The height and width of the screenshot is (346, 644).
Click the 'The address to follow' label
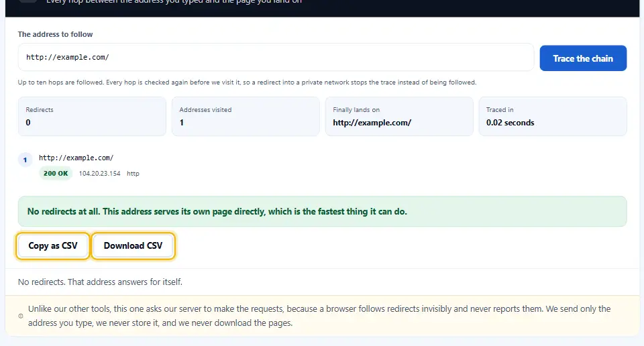56,34
